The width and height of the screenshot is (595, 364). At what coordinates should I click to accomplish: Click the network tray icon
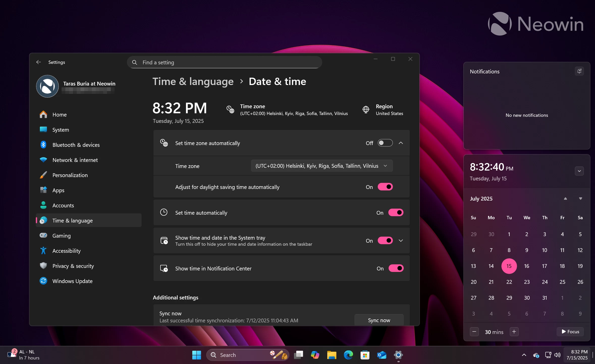[548, 355]
